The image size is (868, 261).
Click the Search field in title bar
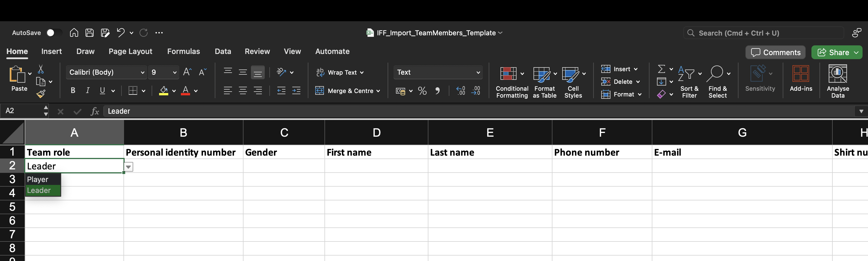coord(763,33)
